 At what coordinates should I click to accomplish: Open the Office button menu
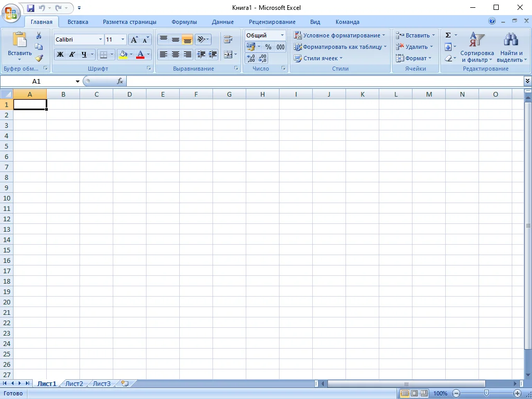point(11,13)
